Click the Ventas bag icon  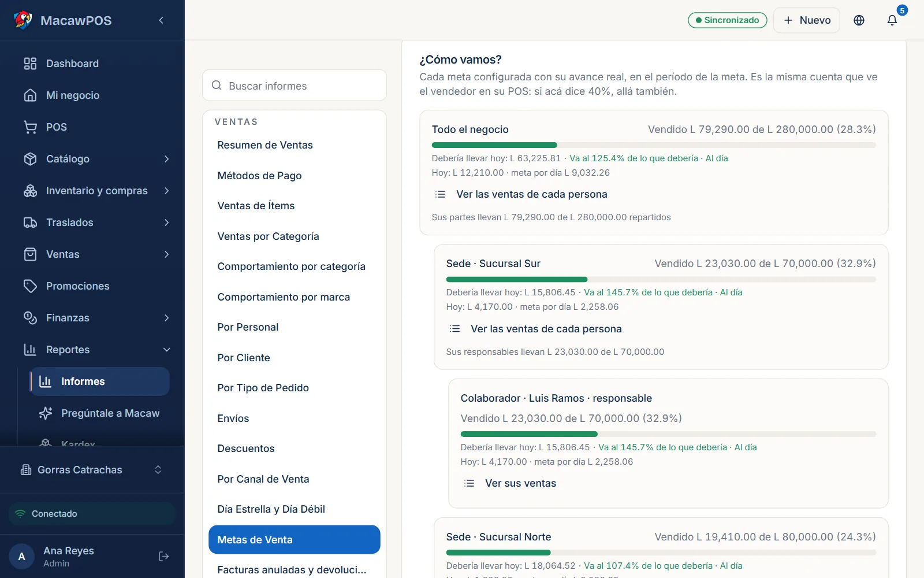[x=30, y=254]
